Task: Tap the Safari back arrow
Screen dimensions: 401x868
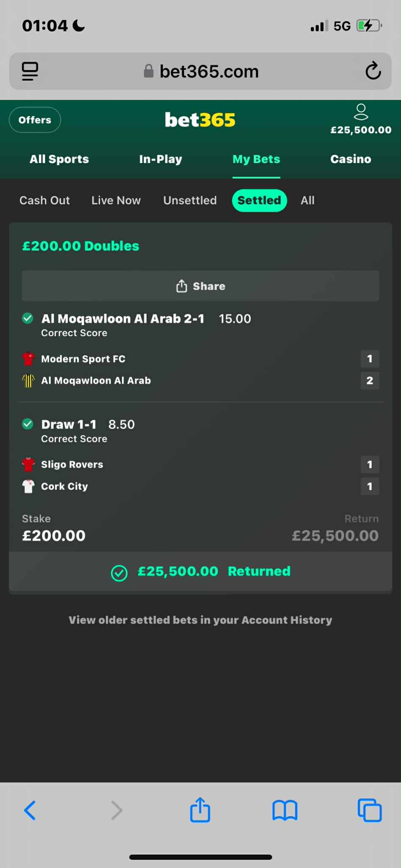Action: 30,810
